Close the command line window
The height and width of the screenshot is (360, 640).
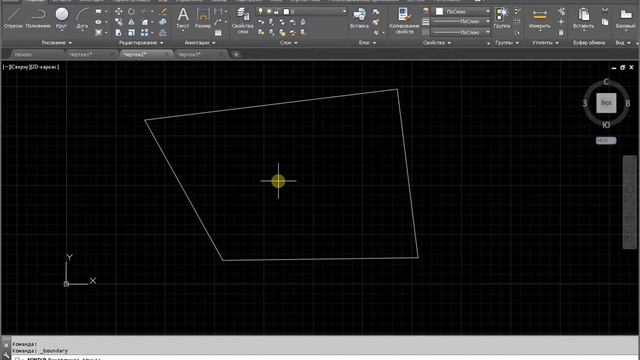(6, 345)
